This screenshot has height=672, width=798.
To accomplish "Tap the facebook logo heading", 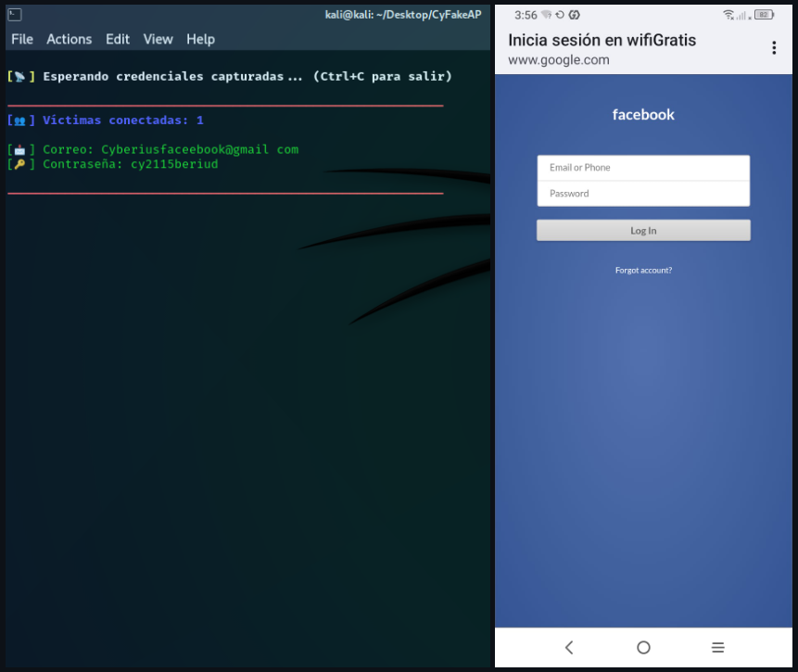I will 643,115.
